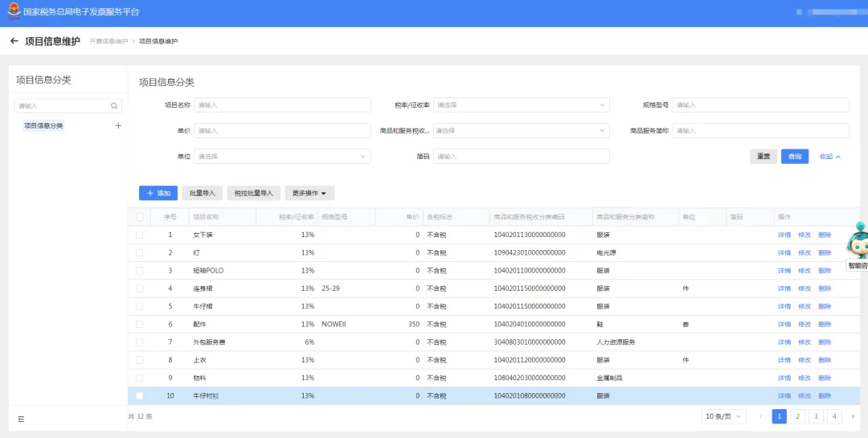Click the 项目名称 input field

(282, 104)
